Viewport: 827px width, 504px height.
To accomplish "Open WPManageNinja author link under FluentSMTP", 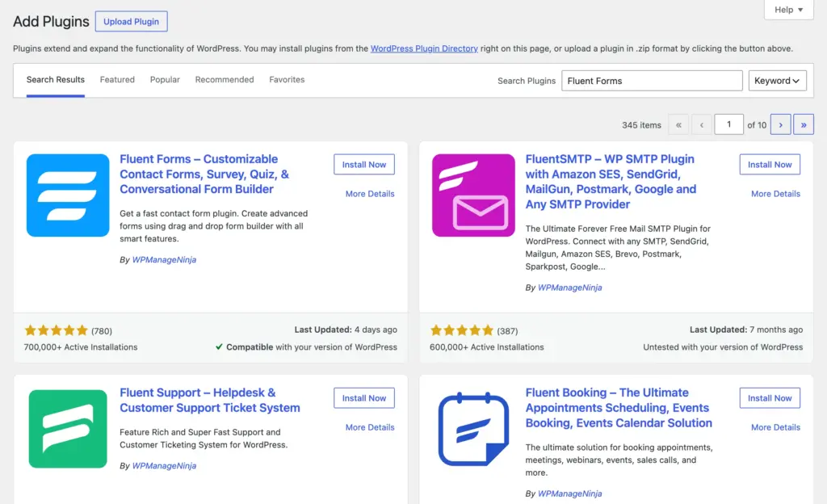I will (x=569, y=288).
